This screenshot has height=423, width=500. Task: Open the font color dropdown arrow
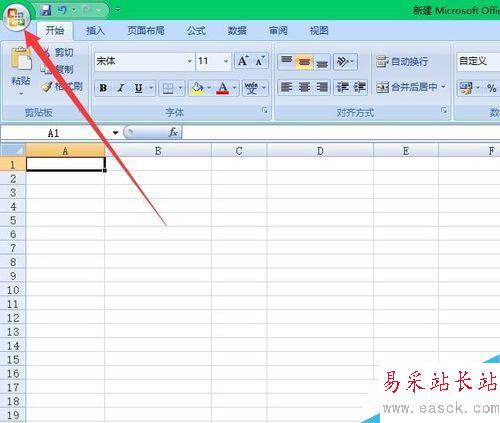[234, 88]
